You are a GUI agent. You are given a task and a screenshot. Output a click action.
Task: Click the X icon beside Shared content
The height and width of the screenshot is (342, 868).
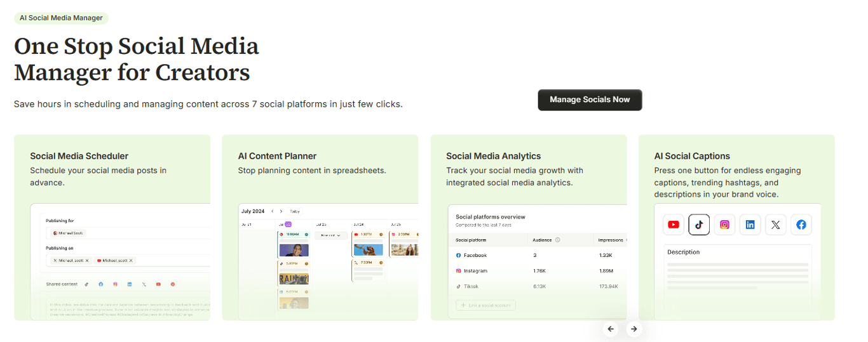tap(144, 284)
